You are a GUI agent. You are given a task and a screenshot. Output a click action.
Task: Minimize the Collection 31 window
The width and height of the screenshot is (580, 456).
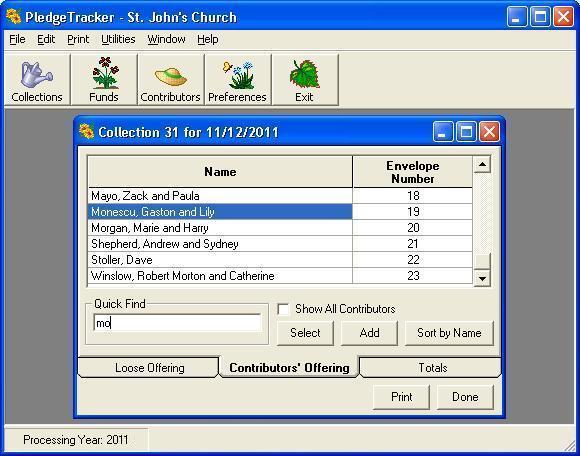point(443,132)
